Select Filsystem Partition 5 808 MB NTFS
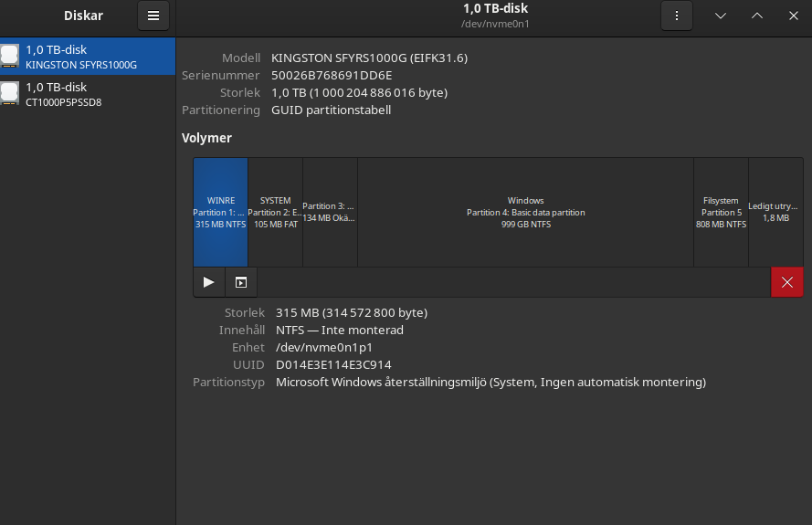This screenshot has width=812, height=525. coord(721,212)
